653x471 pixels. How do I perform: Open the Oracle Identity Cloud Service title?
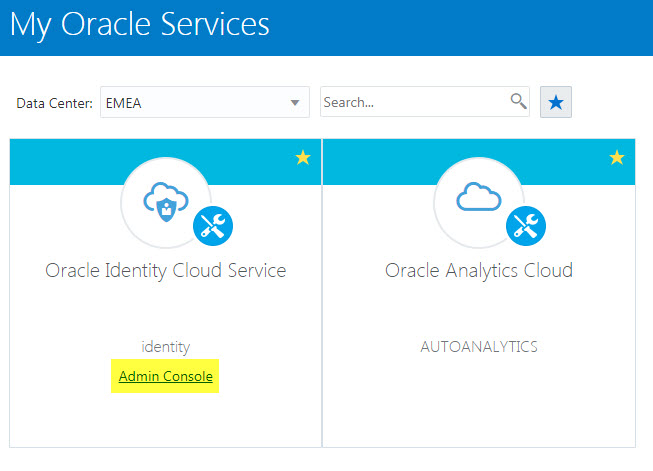pyautogui.click(x=166, y=271)
